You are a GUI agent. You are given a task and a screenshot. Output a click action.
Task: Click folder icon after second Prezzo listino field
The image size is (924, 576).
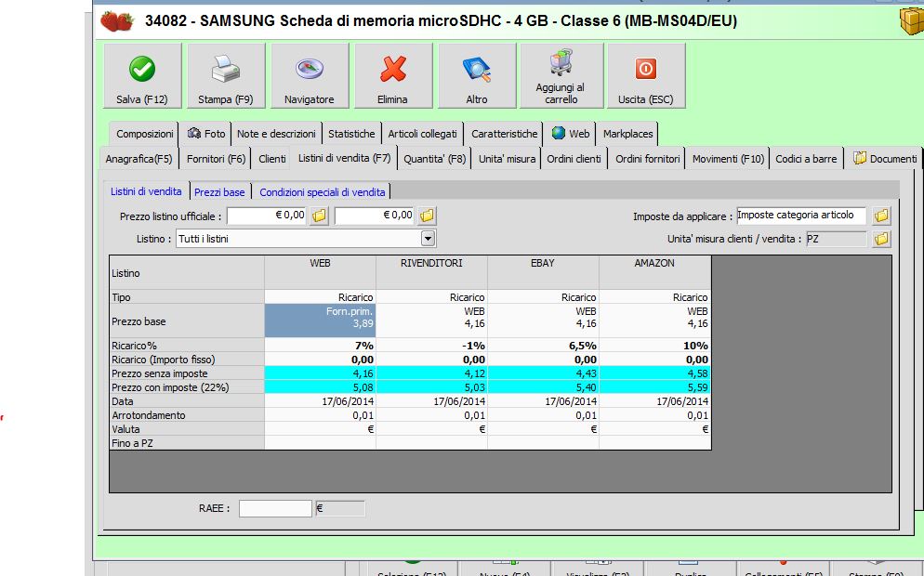click(428, 216)
